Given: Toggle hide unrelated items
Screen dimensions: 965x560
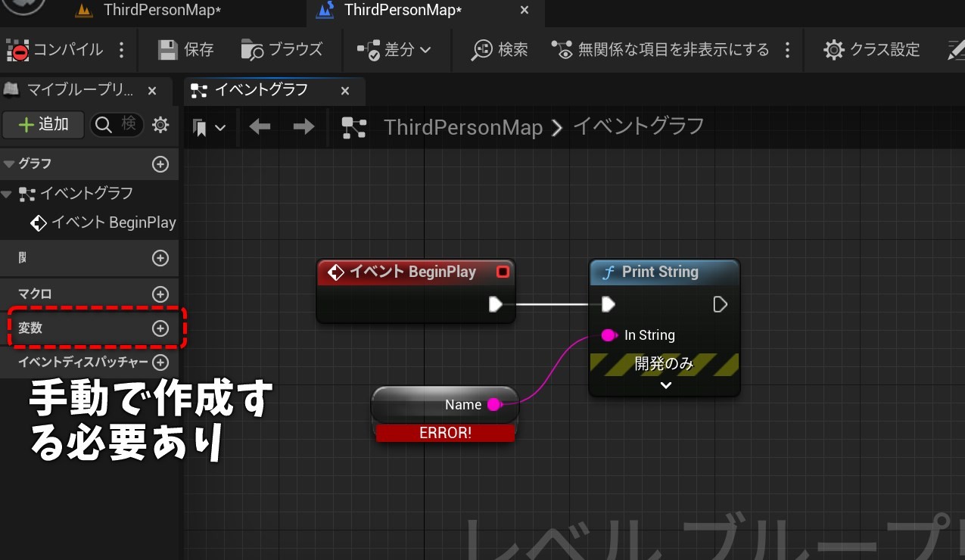Looking at the screenshot, I should click(660, 50).
